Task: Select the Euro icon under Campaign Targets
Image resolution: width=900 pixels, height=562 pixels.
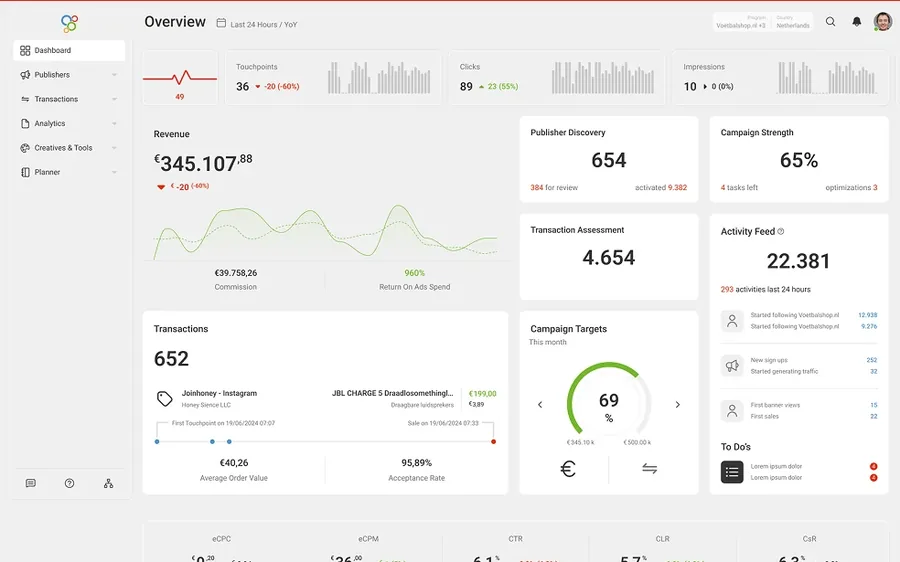Action: point(568,469)
